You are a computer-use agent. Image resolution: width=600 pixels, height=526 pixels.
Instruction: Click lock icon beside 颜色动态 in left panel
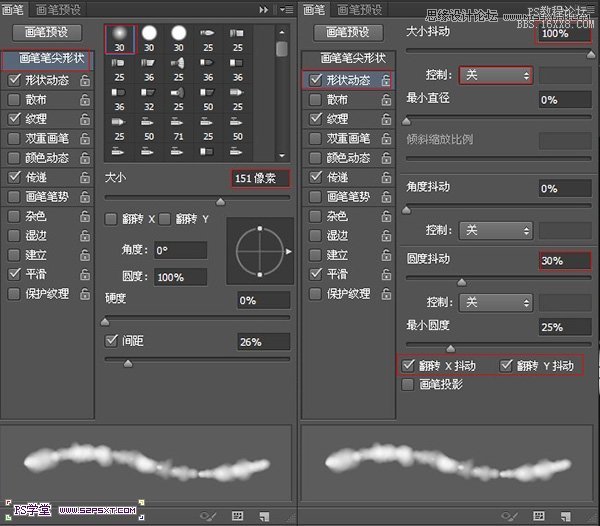pos(85,158)
